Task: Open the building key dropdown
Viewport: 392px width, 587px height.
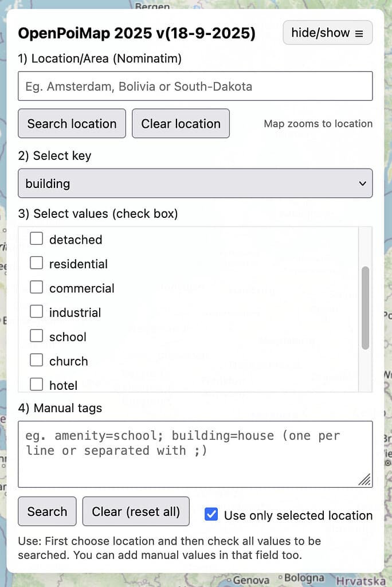Action: pyautogui.click(x=195, y=183)
